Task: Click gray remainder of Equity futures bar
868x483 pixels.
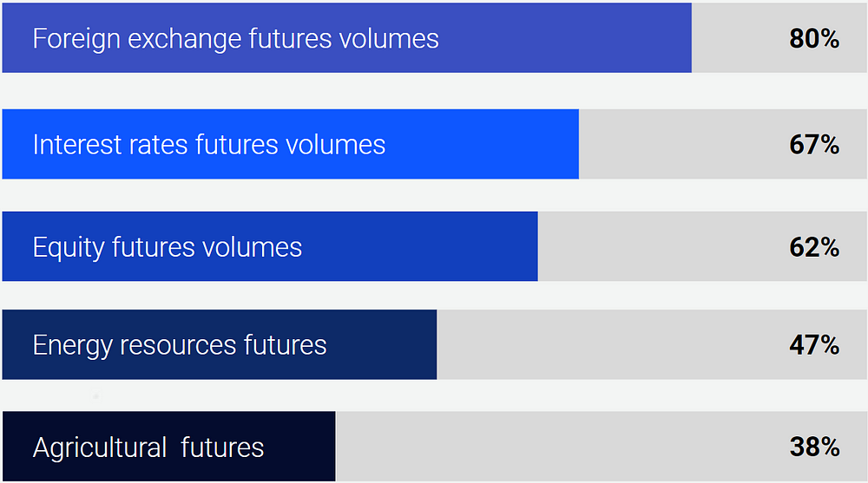Action: pos(702,246)
